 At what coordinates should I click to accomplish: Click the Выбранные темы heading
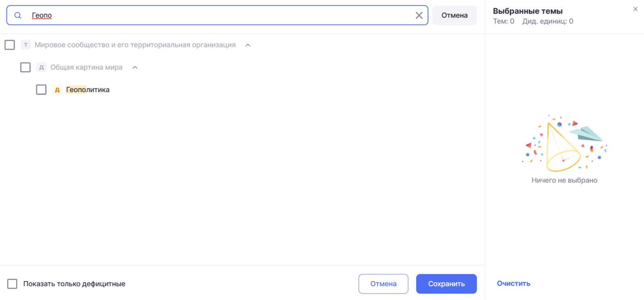(528, 11)
